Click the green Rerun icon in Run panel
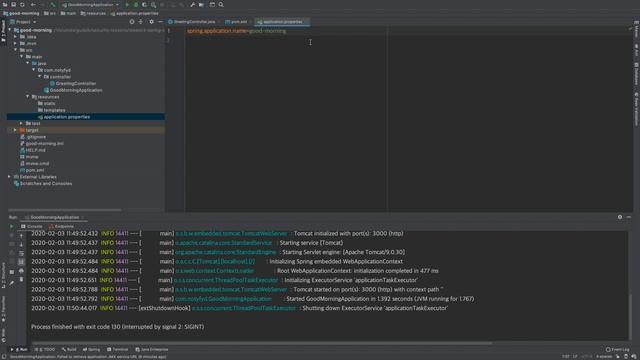Image resolution: width=640 pixels, height=360 pixels. [x=11, y=226]
